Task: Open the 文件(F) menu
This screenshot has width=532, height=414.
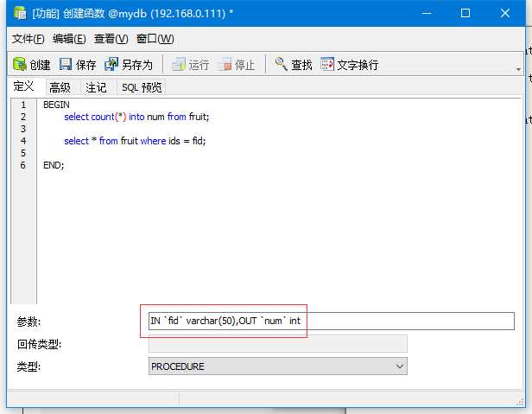Action: [x=28, y=39]
